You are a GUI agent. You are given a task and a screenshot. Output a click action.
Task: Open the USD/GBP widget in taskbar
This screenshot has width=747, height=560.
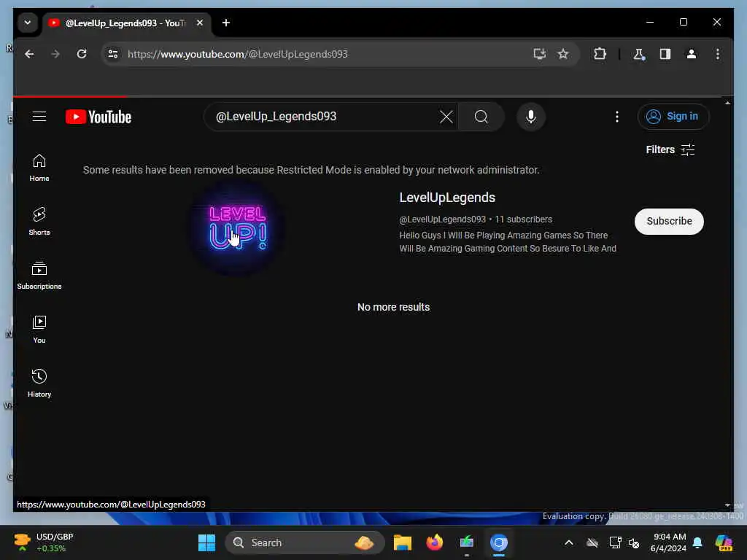[44, 542]
